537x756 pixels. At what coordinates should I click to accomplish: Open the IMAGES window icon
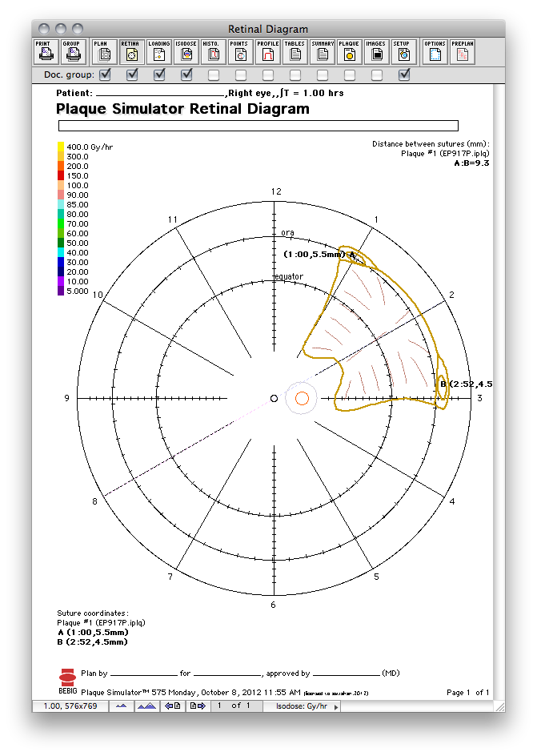pyautogui.click(x=377, y=52)
